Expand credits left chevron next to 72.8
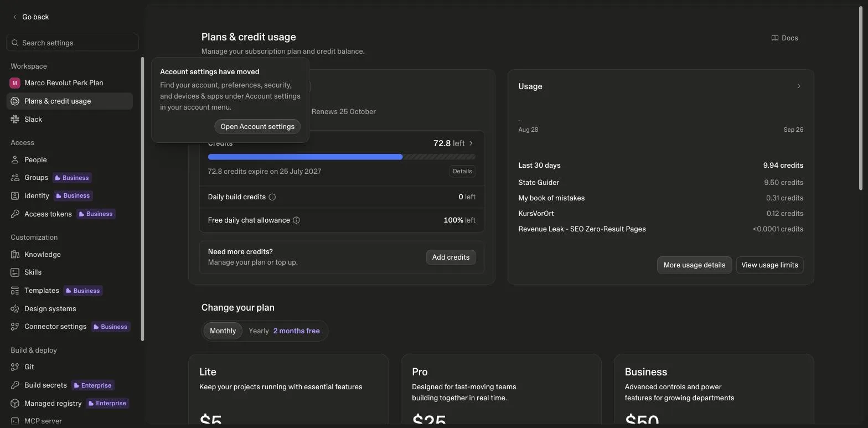868x428 pixels. (471, 143)
